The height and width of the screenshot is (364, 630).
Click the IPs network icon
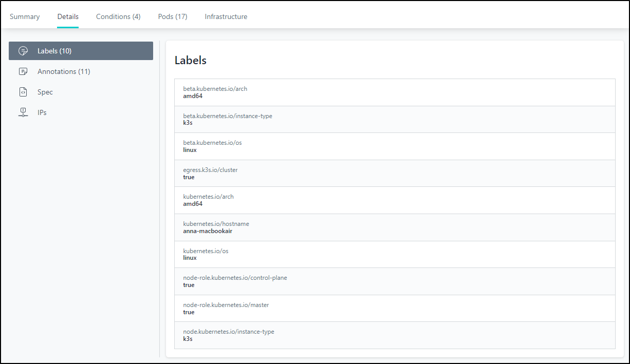pos(23,112)
